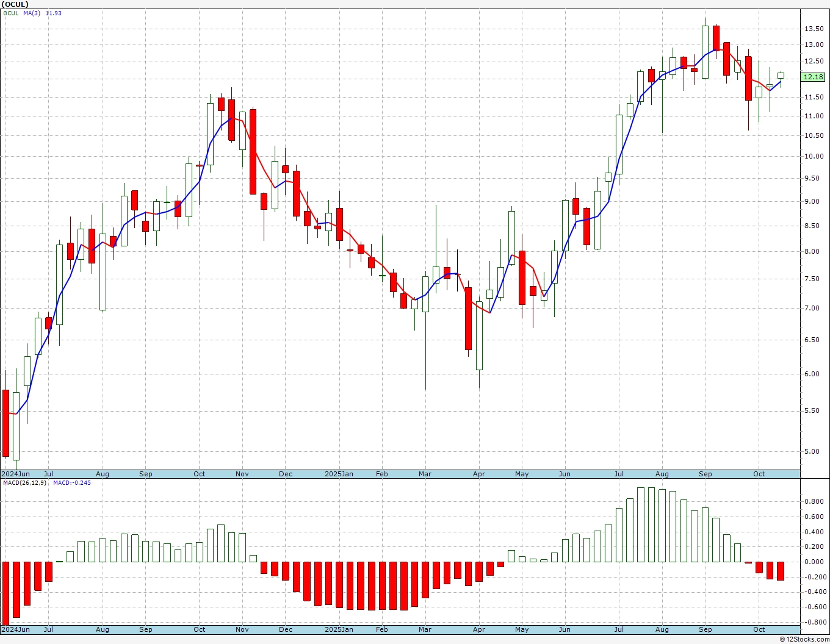The image size is (830, 644).
Task: Click the 0.800 MACD axis label
Action: coord(815,501)
